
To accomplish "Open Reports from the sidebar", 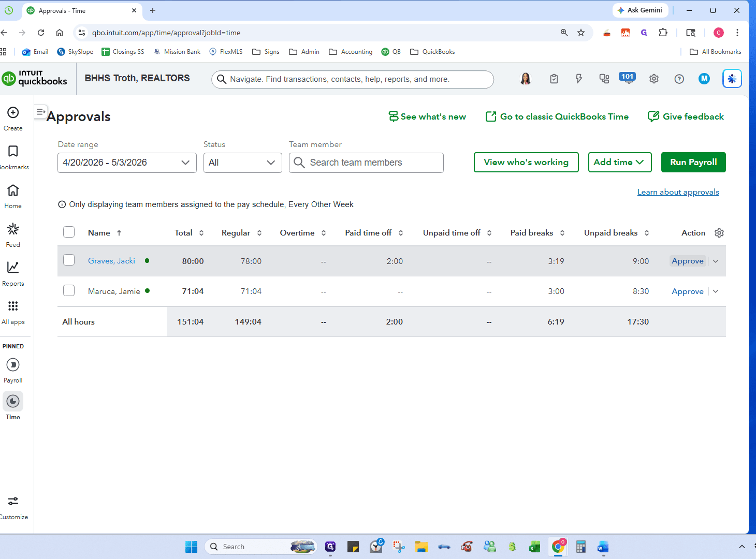I will 13,274.
